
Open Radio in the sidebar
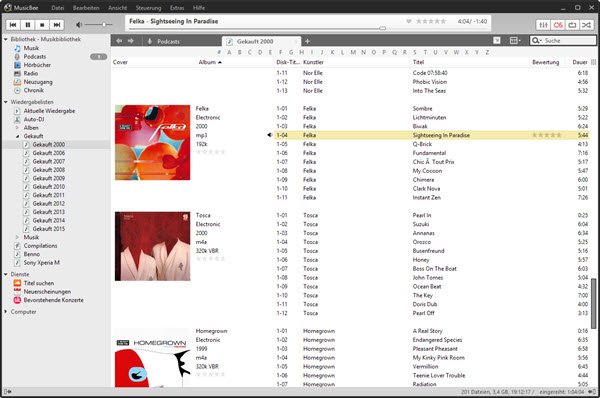click(x=31, y=73)
